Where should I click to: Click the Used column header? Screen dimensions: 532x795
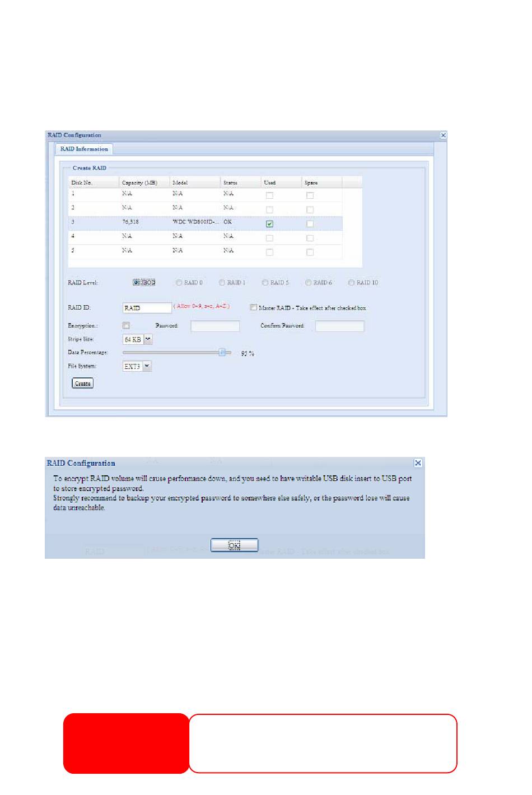[282, 183]
